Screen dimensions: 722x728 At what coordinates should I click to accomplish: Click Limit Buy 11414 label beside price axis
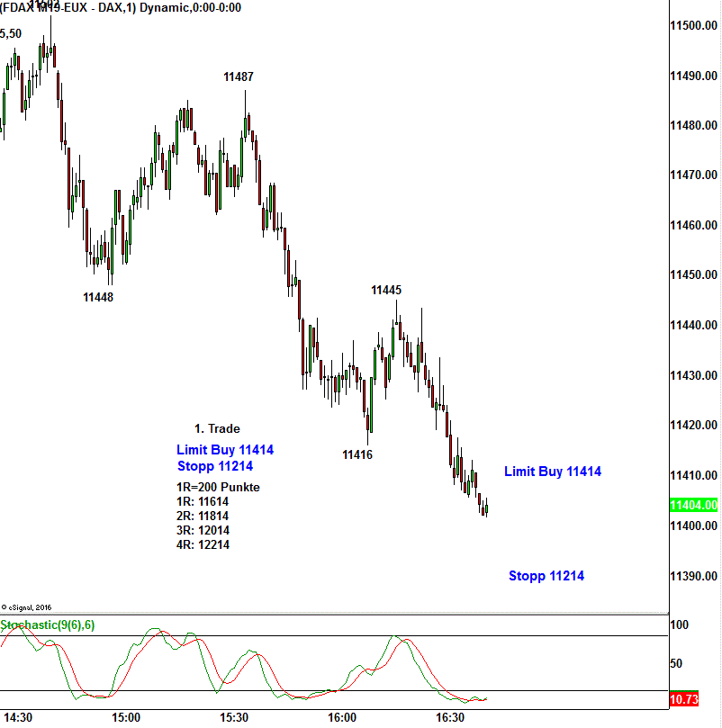point(553,472)
